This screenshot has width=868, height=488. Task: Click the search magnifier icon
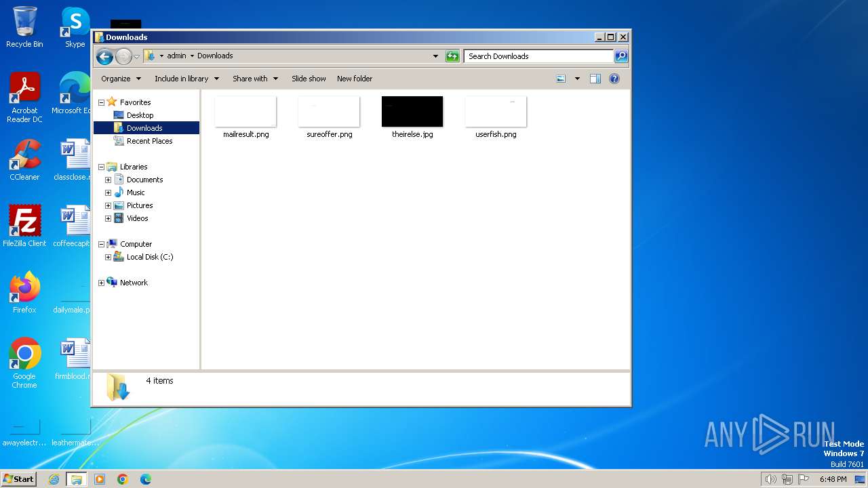click(x=620, y=56)
